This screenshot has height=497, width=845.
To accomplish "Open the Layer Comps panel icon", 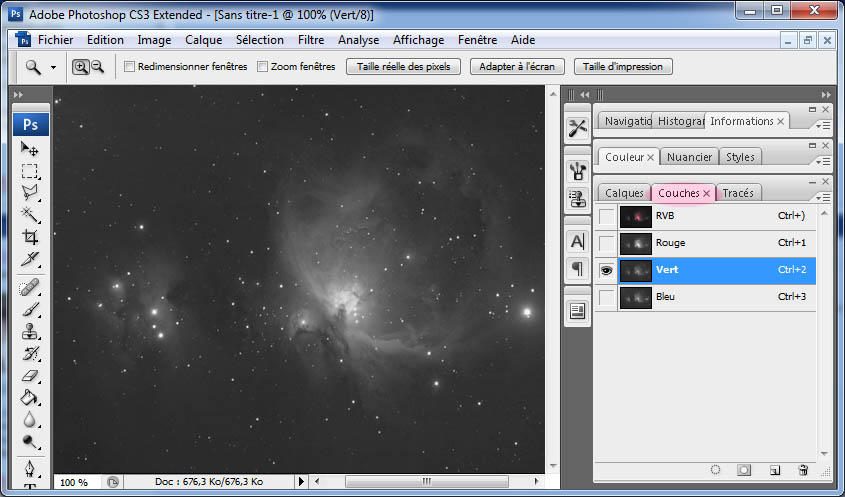I will pyautogui.click(x=577, y=311).
